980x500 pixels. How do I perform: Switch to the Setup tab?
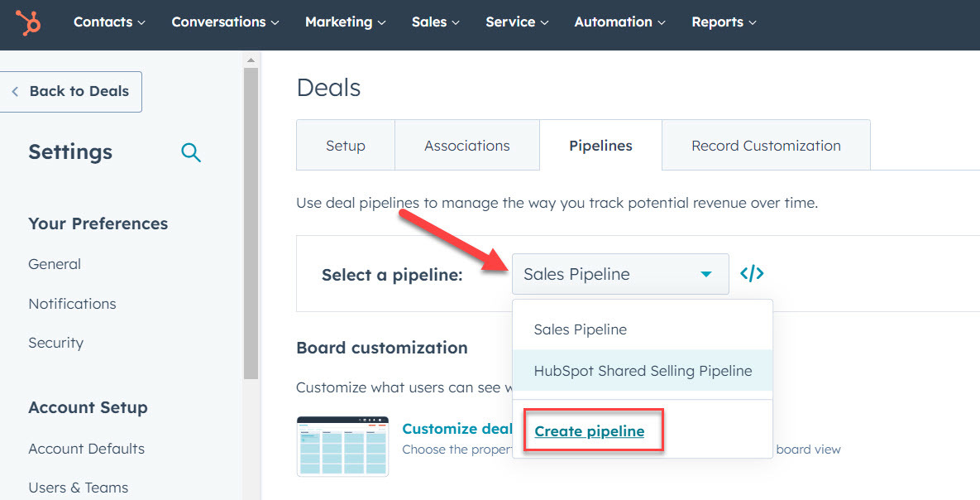click(345, 145)
